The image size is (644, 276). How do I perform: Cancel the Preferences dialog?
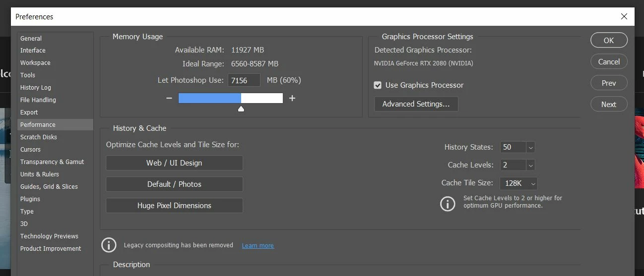(609, 62)
